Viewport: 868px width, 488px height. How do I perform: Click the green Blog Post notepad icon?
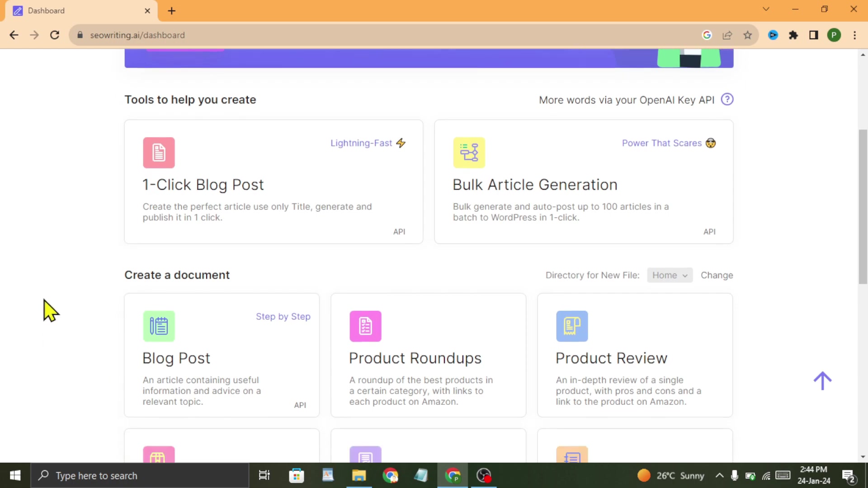[x=159, y=326]
